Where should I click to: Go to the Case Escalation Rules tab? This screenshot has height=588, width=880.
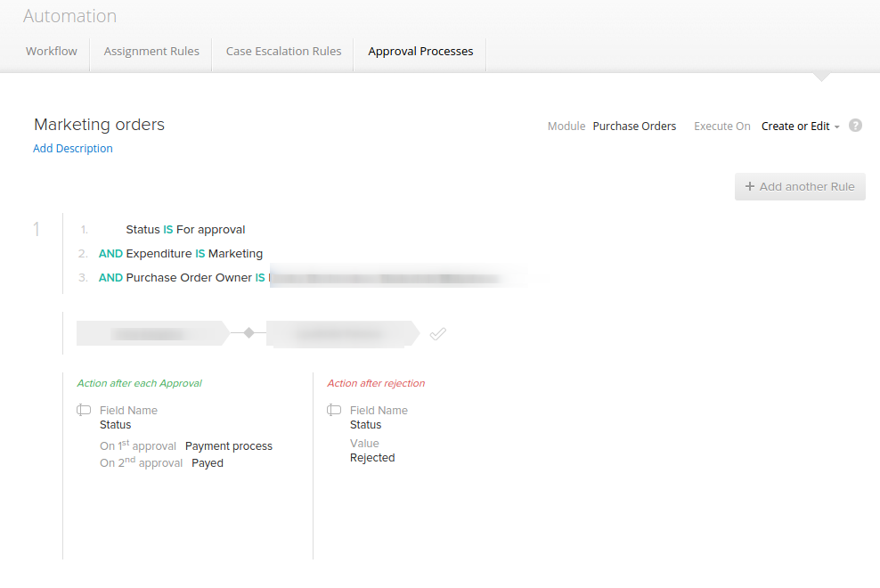pos(283,51)
